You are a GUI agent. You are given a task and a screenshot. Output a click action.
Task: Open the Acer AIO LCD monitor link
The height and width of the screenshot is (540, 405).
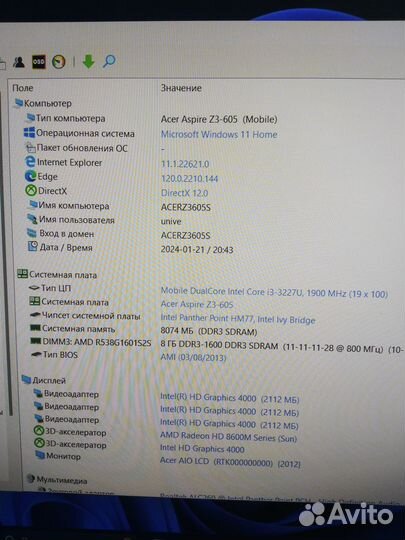pyautogui.click(x=230, y=462)
